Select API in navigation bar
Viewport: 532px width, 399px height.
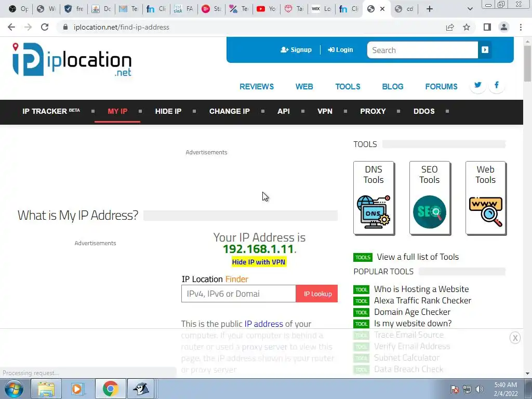[x=284, y=111]
